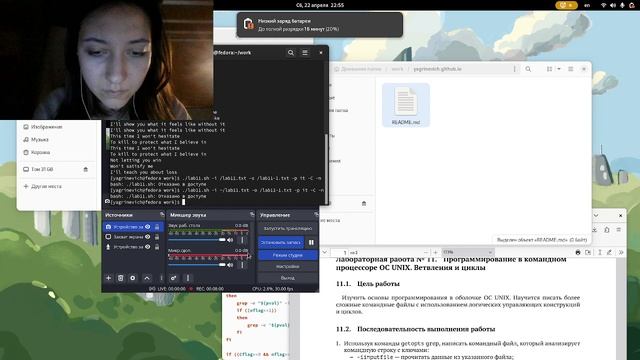640x360 pixels.
Task: Open extra options dots in OBS mixer footer
Action: [x=188, y=278]
